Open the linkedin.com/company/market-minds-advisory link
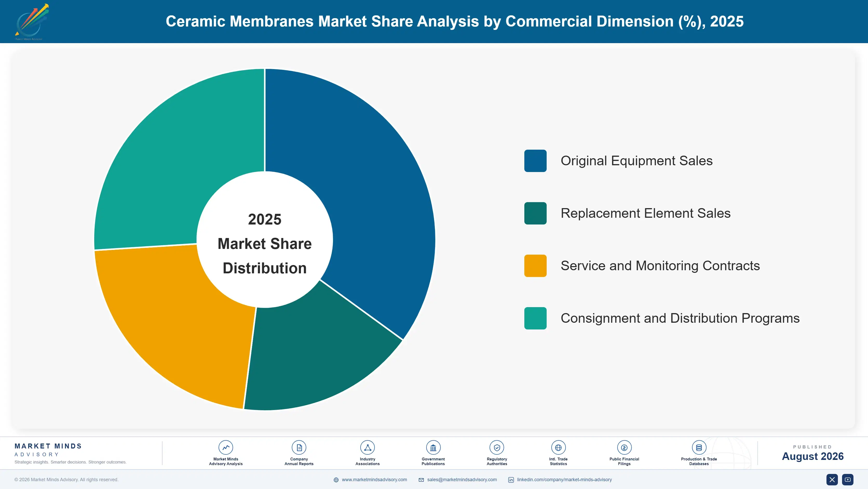 tap(564, 480)
